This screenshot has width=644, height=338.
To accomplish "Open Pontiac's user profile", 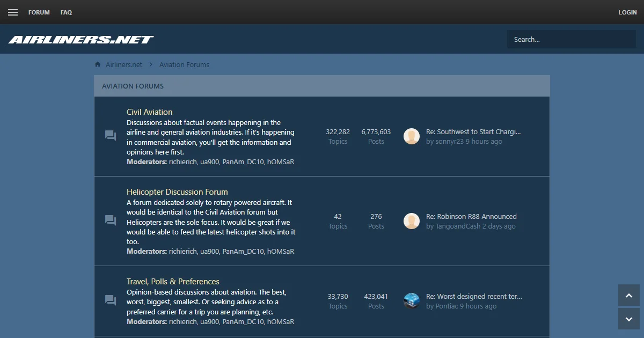I will 447,306.
